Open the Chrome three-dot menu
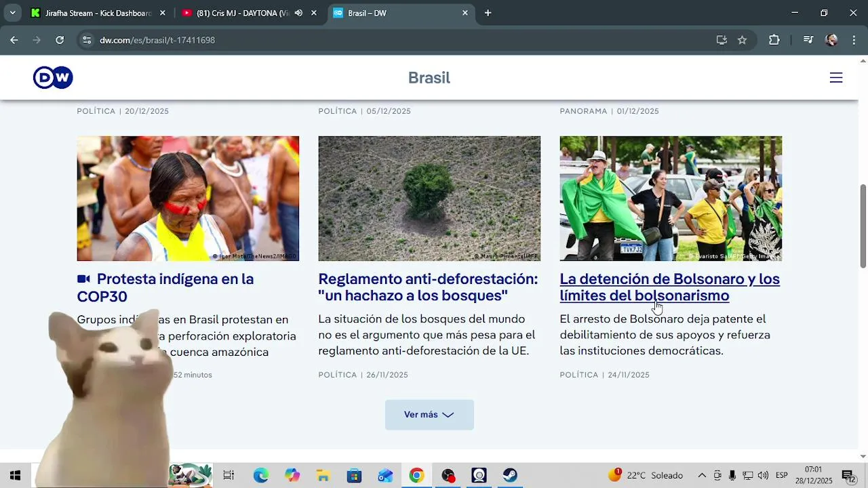868x488 pixels. click(x=854, y=40)
